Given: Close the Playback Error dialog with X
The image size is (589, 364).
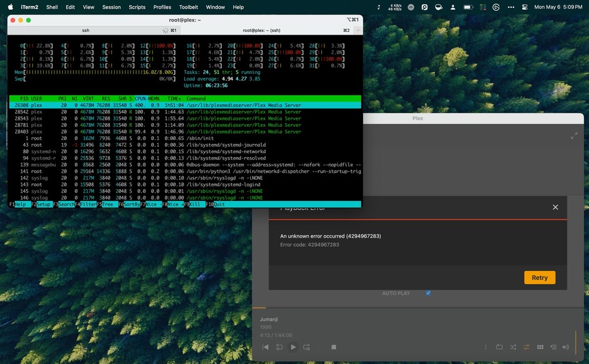Looking at the screenshot, I should (x=555, y=207).
